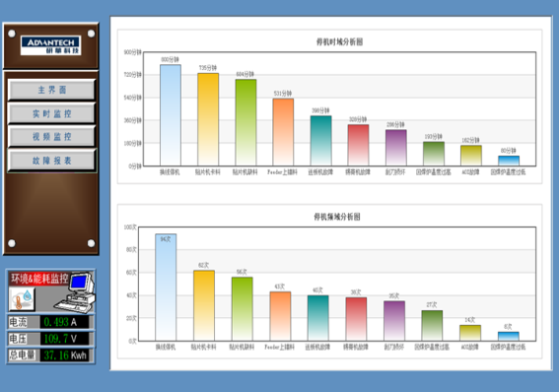Click the 停机频域分析图 chart title
The image size is (559, 392).
[337, 217]
